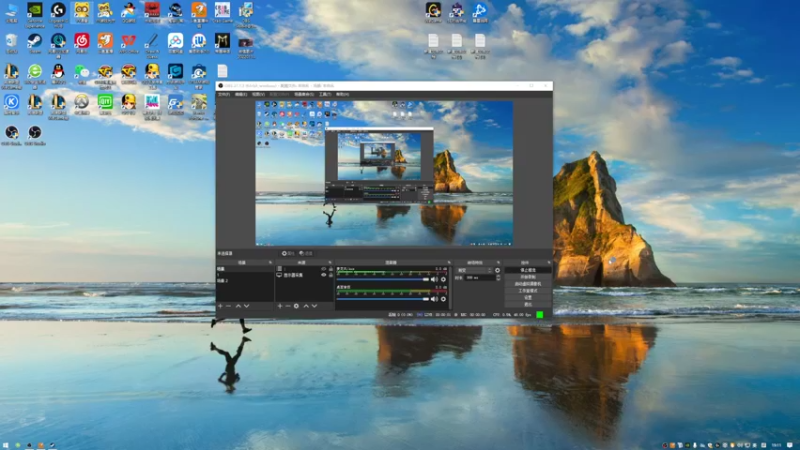Pop out the Scenes dock panel icon
This screenshot has height=450, width=800.
click(x=270, y=262)
